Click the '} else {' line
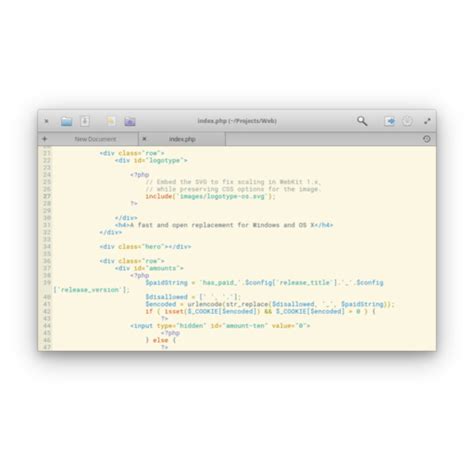The image size is (474, 474). click(x=161, y=340)
